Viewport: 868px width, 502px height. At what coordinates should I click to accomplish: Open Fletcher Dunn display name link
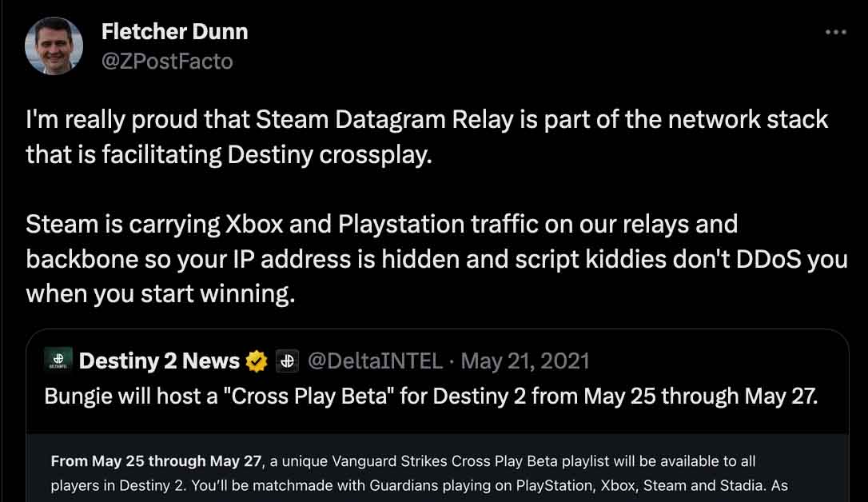point(174,32)
